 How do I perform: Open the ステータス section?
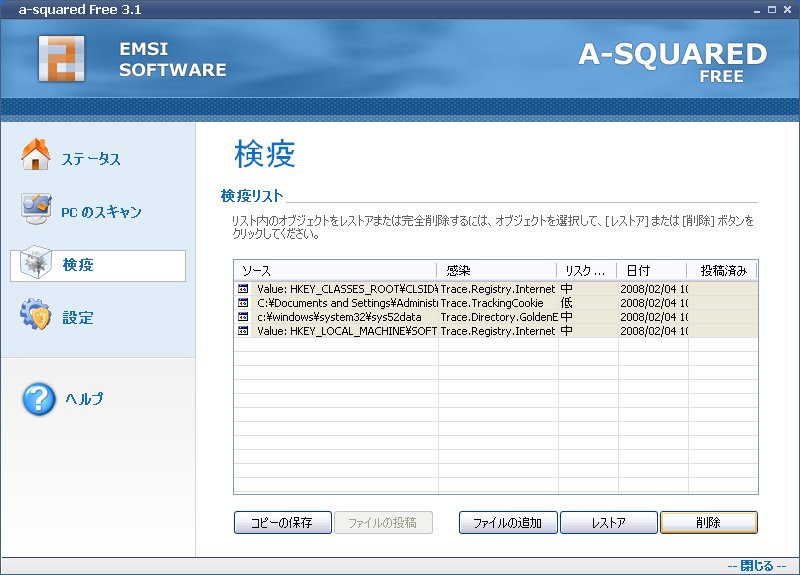pyautogui.click(x=91, y=159)
